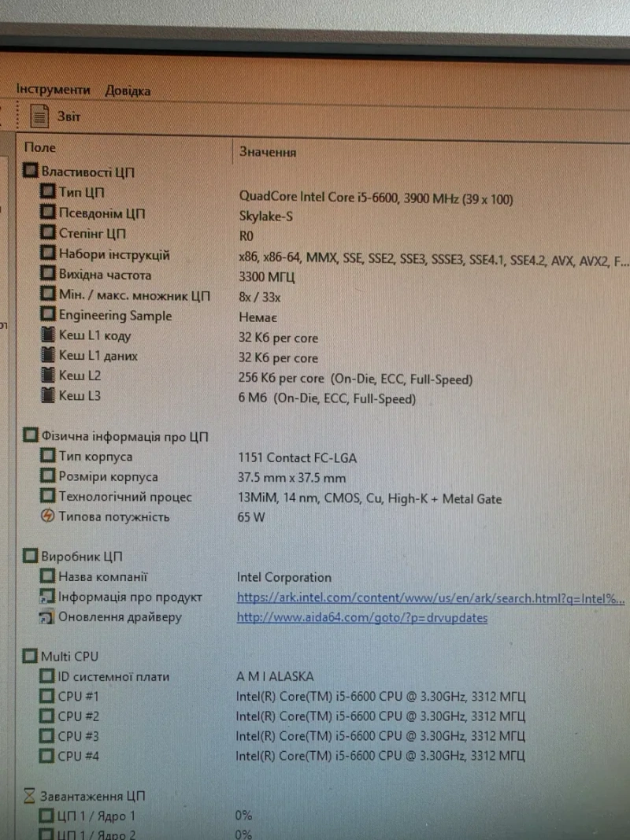Open the ark.intel.com product information link
The width and height of the screenshot is (630, 840).
point(431,598)
